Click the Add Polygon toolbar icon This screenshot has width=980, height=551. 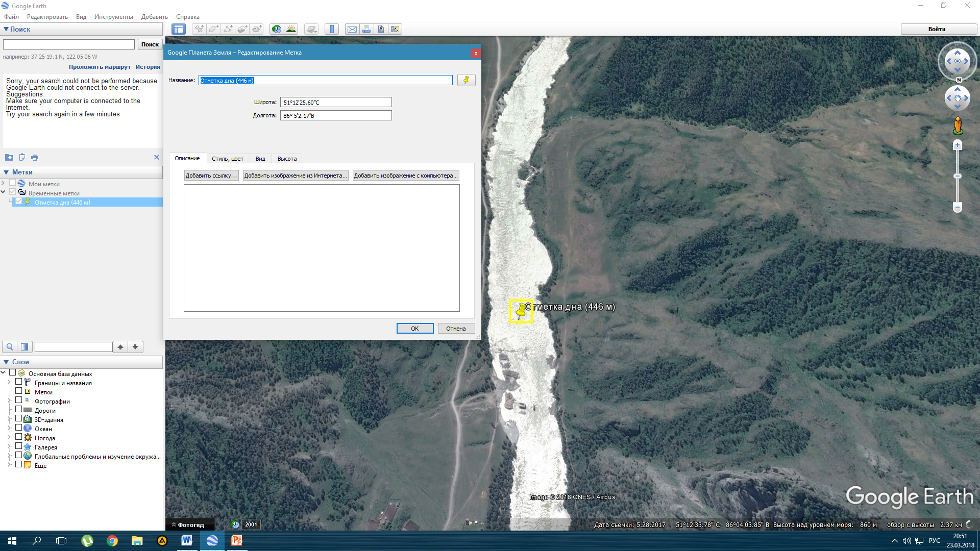pos(213,29)
